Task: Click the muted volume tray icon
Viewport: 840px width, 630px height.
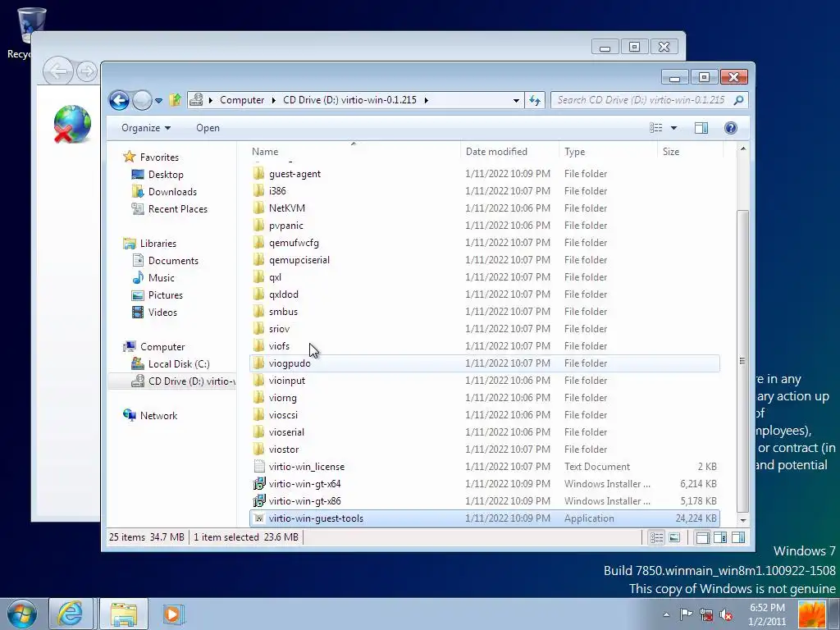Action: [726, 614]
